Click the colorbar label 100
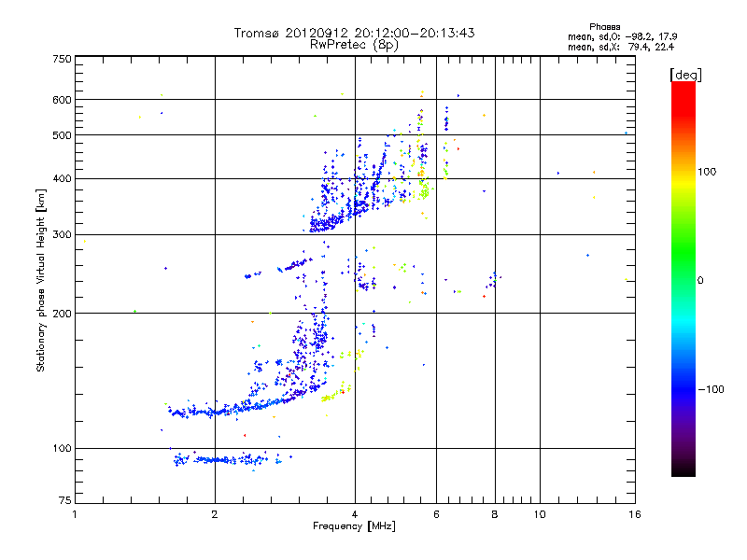 click(707, 172)
